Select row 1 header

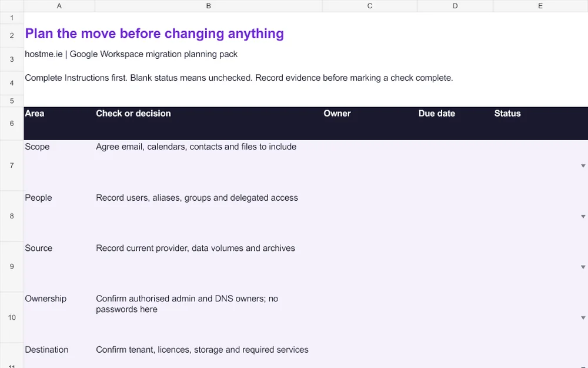pyautogui.click(x=12, y=18)
